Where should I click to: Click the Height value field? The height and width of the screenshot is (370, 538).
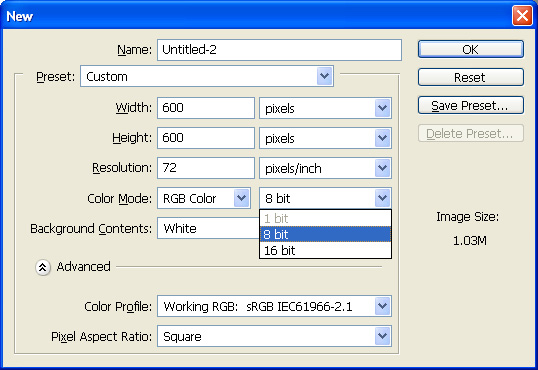[x=206, y=138]
